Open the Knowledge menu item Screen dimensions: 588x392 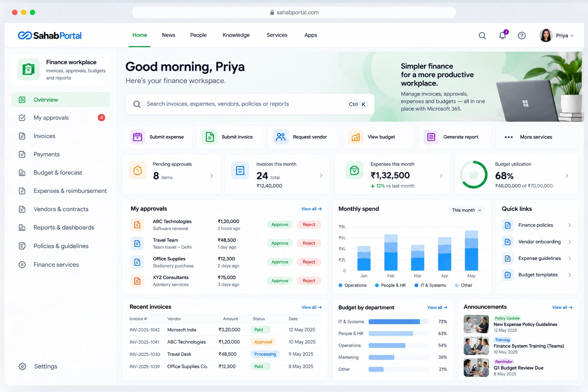(236, 35)
